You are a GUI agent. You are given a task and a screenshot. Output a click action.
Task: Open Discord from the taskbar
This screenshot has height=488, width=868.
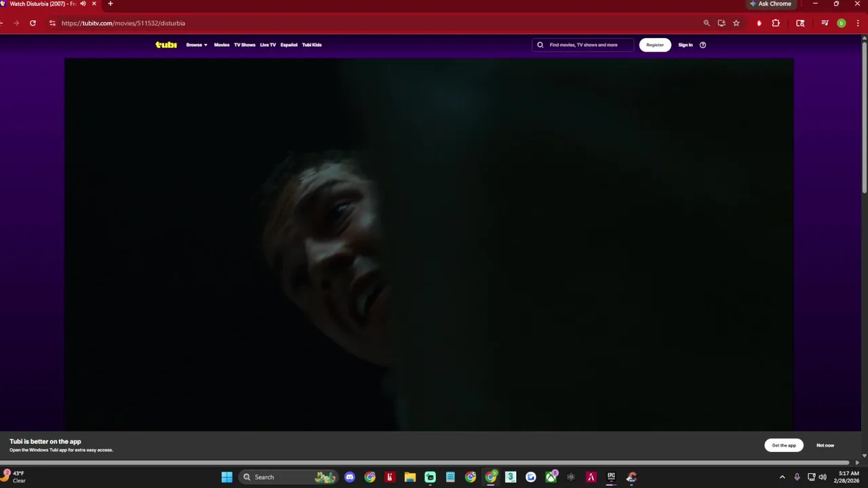coord(349,477)
